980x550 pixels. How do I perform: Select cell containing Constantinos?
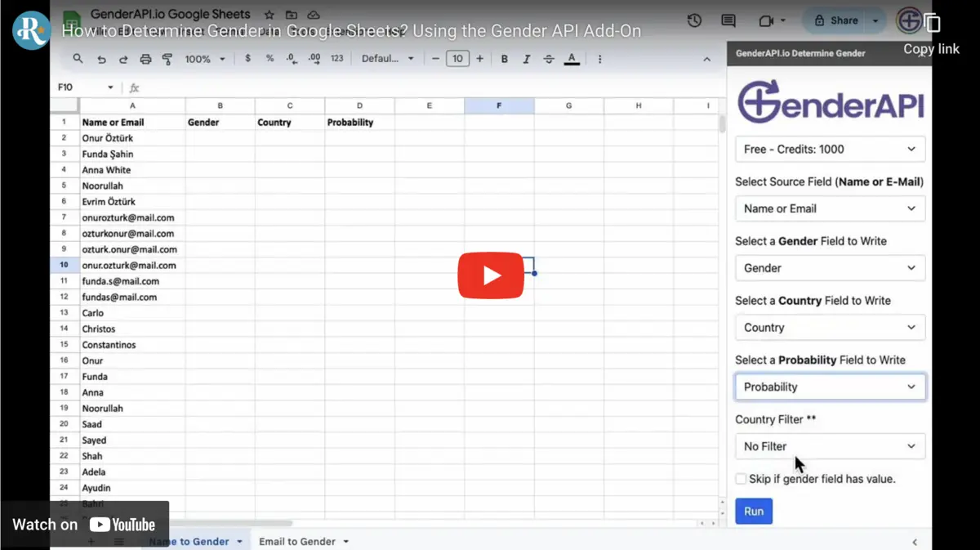coord(132,345)
